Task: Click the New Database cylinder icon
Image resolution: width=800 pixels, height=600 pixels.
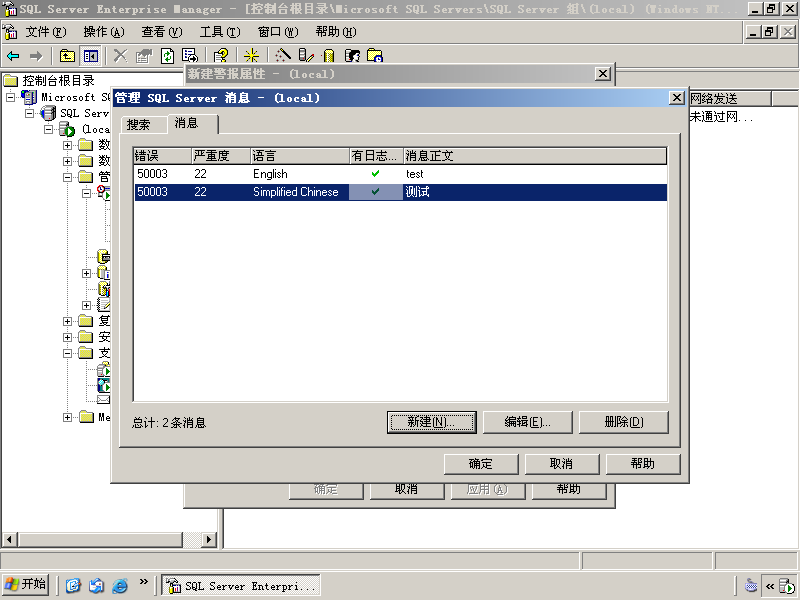Action: coord(329,56)
